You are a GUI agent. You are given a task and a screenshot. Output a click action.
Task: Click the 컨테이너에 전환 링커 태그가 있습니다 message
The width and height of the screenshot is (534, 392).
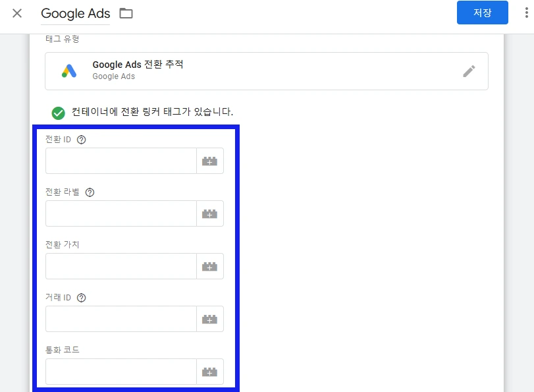tap(152, 112)
